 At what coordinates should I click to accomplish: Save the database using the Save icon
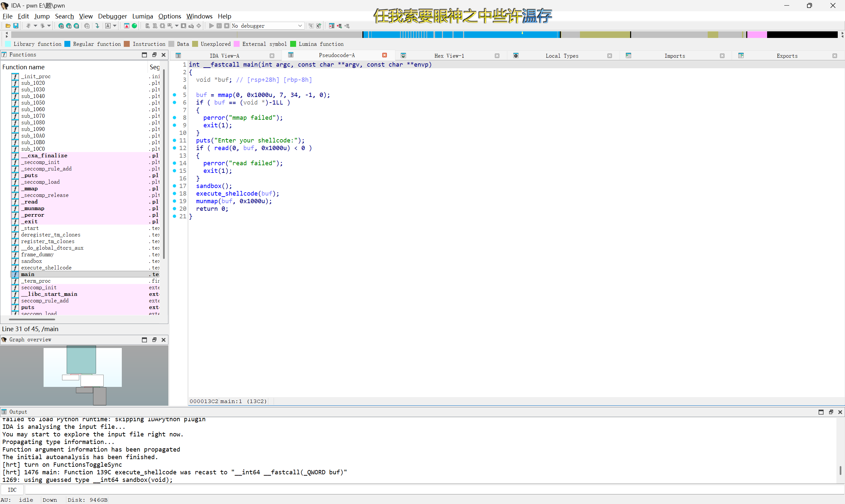(x=16, y=25)
